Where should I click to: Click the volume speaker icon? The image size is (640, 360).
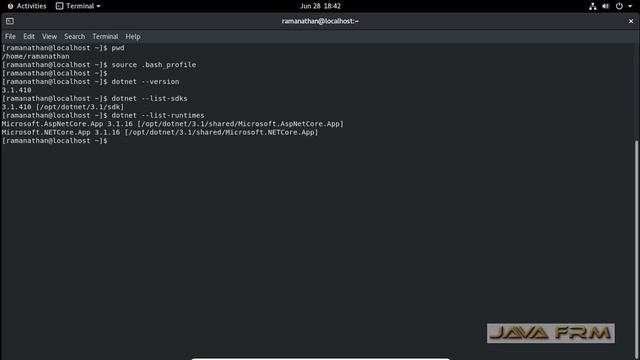point(606,6)
